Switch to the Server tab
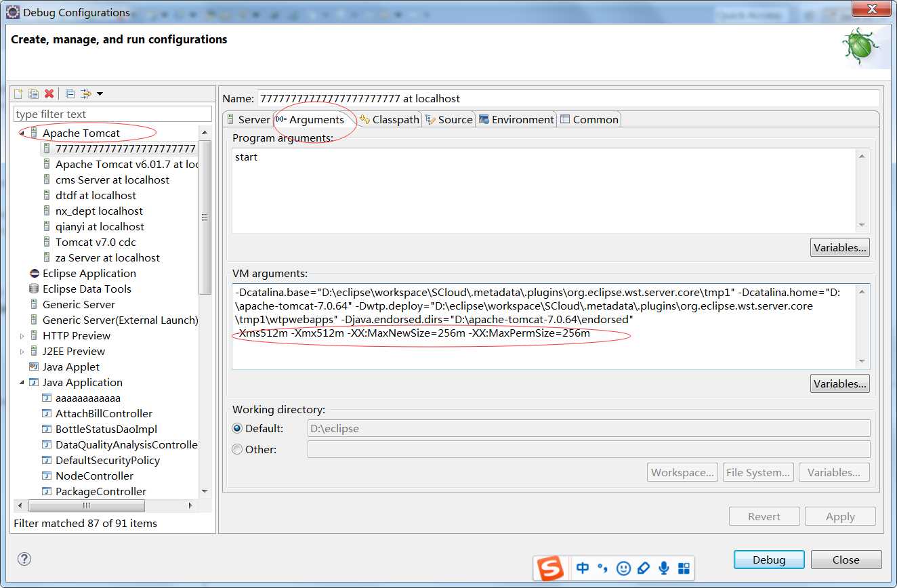 point(248,119)
